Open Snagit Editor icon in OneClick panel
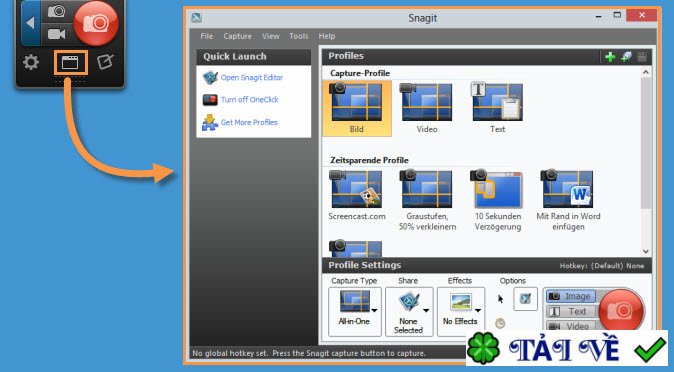 pyautogui.click(x=105, y=62)
